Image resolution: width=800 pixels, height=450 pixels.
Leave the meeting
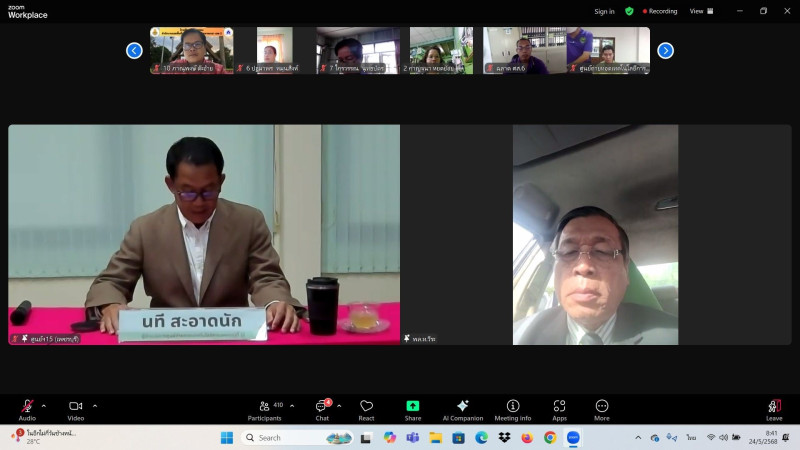pyautogui.click(x=774, y=410)
